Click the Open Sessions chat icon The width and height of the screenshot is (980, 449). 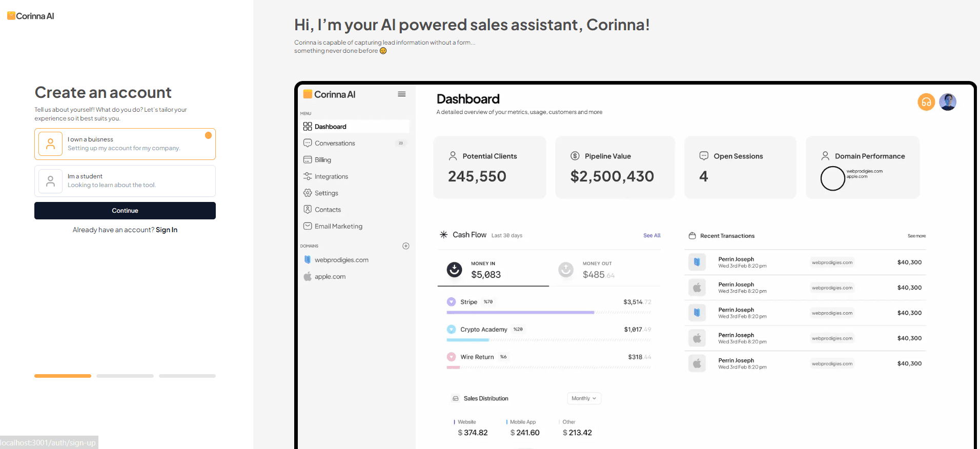[704, 156]
